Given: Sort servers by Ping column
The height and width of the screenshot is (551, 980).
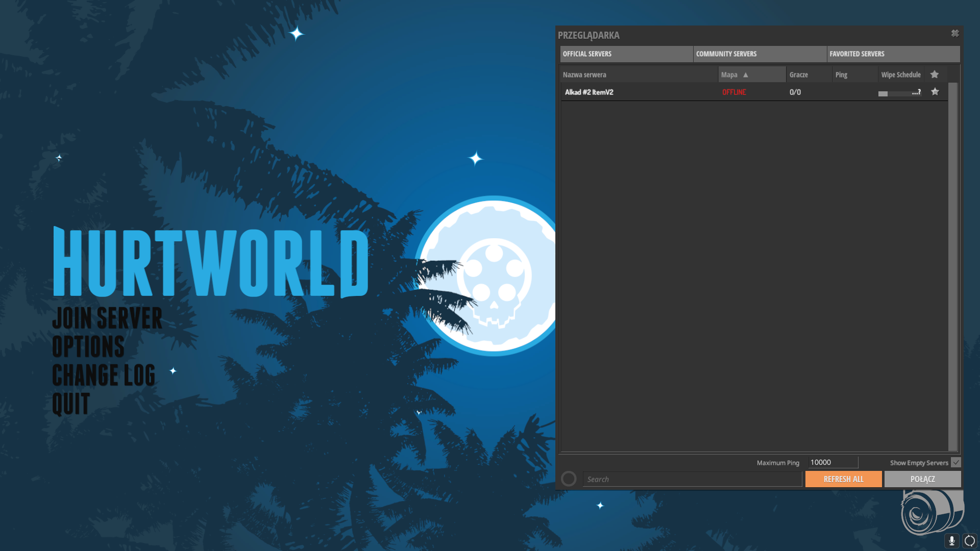Looking at the screenshot, I should point(855,74).
